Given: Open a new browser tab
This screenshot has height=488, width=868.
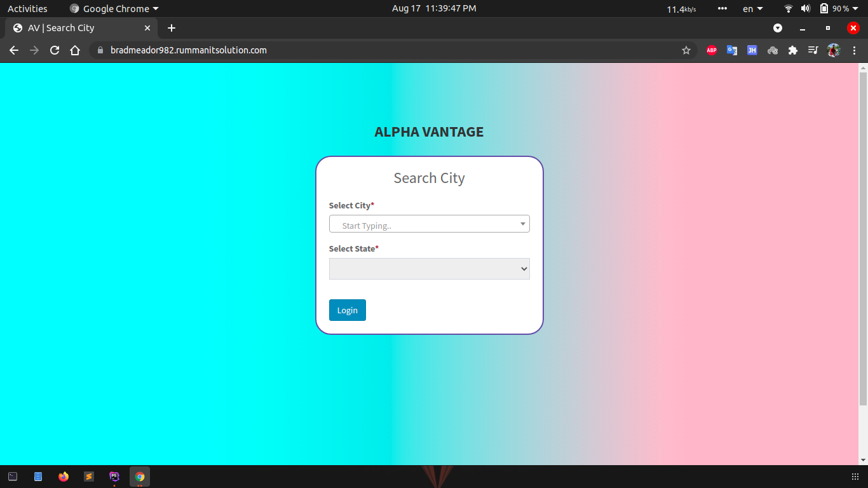Looking at the screenshot, I should pos(172,28).
